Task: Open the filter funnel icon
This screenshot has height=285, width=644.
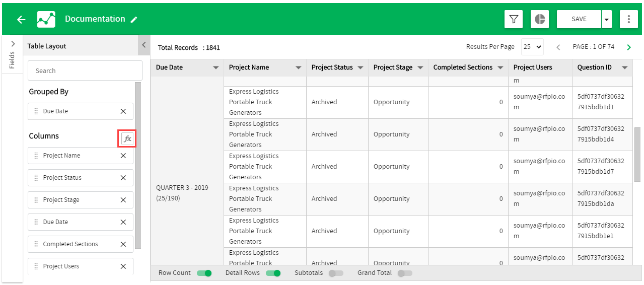Action: pos(514,19)
